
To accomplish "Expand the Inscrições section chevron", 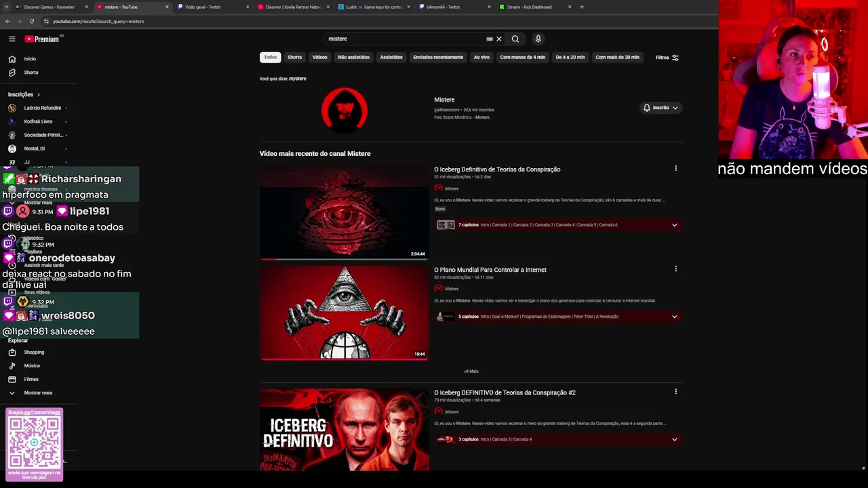I will click(x=39, y=95).
